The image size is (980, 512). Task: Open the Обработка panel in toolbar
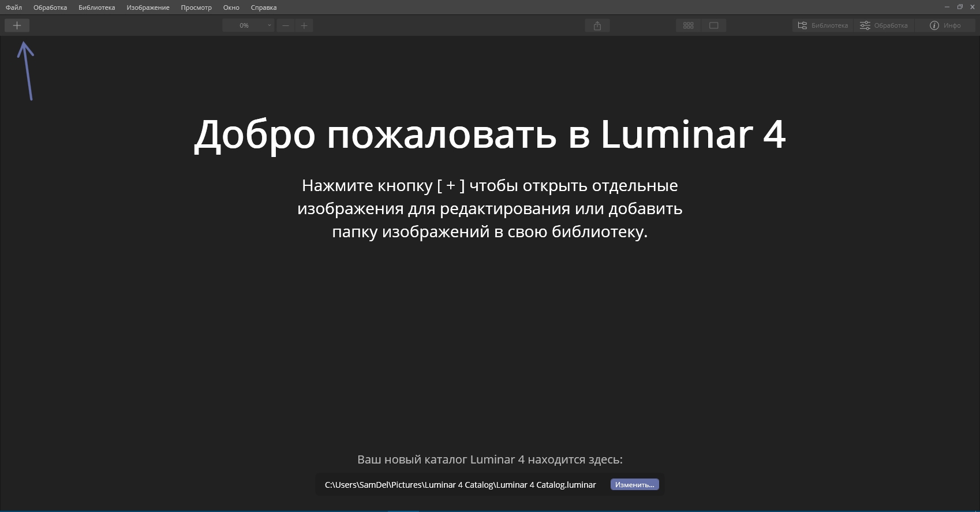(884, 25)
